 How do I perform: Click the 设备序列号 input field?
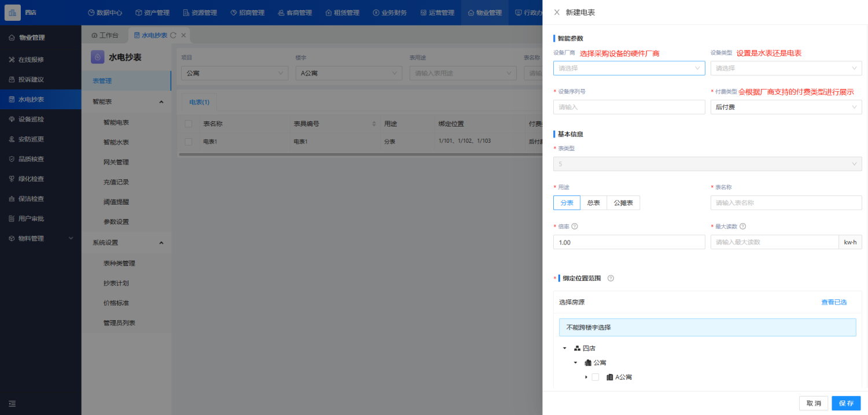[x=629, y=107]
